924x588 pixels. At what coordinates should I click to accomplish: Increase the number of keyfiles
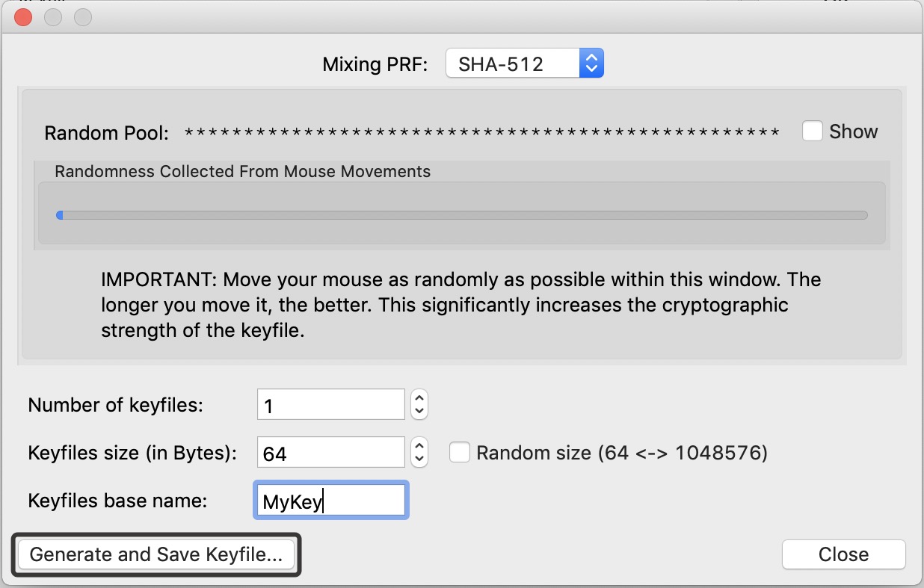(x=419, y=398)
